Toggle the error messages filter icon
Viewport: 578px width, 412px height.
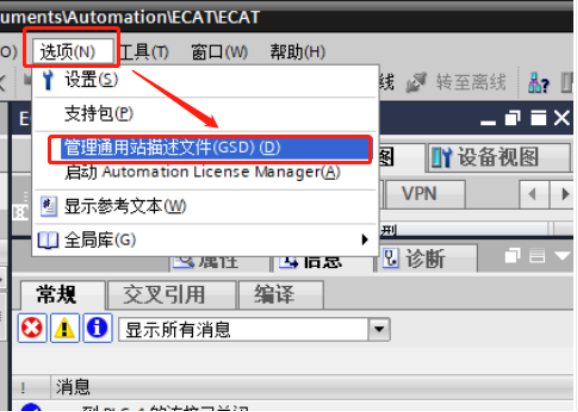click(x=32, y=328)
